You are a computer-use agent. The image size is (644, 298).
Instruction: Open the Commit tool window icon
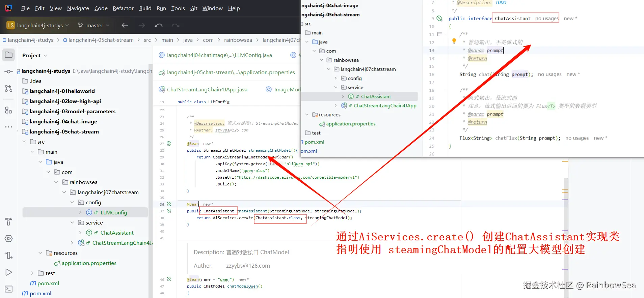[9, 72]
